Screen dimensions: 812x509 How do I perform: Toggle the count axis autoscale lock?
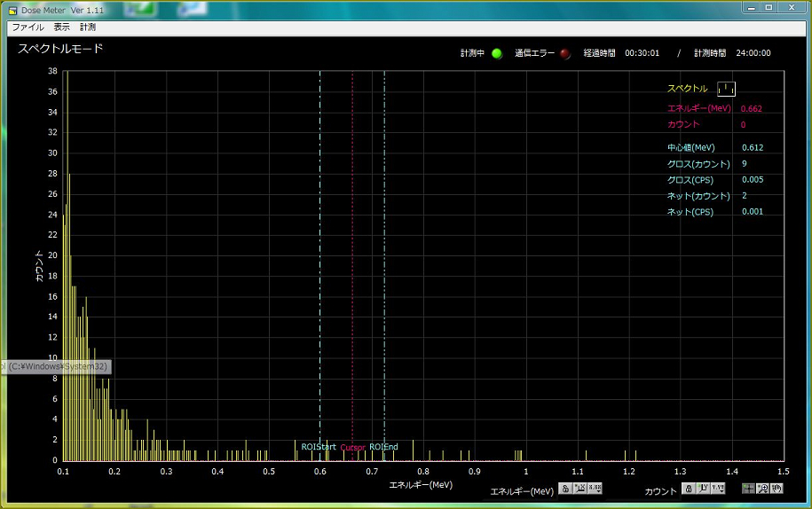pyautogui.click(x=688, y=489)
